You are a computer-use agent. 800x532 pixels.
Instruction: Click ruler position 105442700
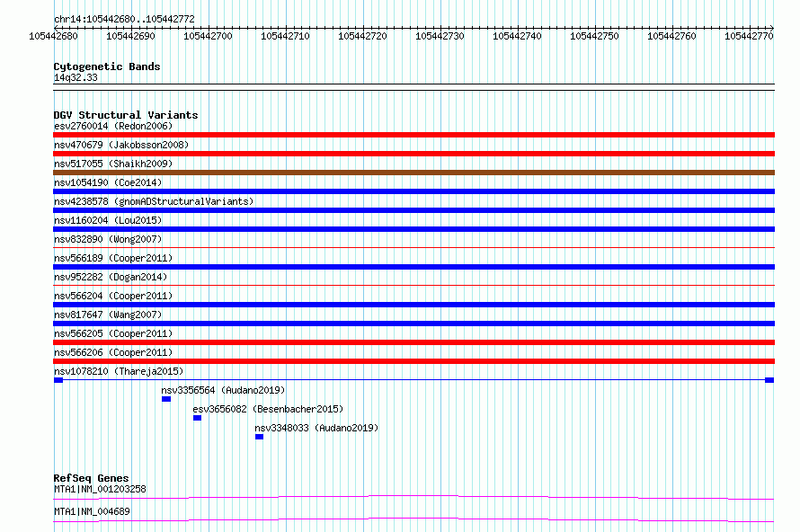point(209,36)
